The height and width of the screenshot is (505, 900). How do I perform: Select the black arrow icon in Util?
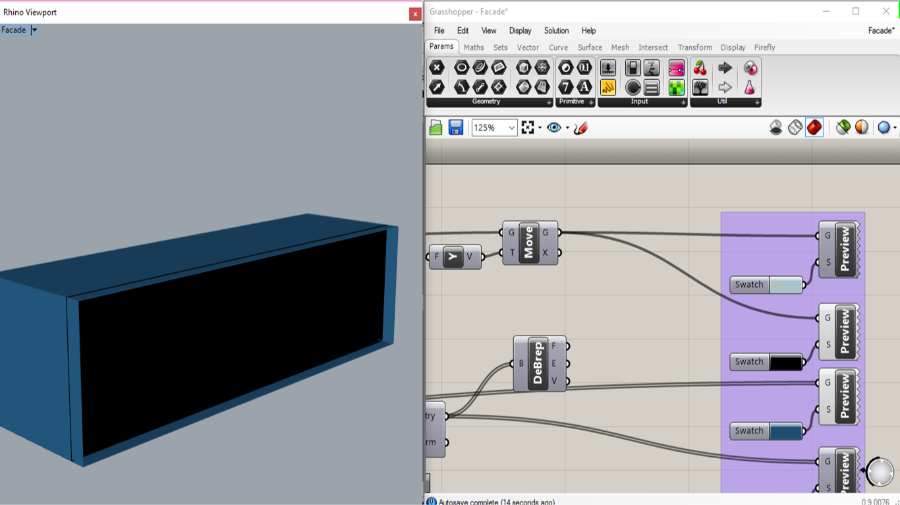point(725,68)
